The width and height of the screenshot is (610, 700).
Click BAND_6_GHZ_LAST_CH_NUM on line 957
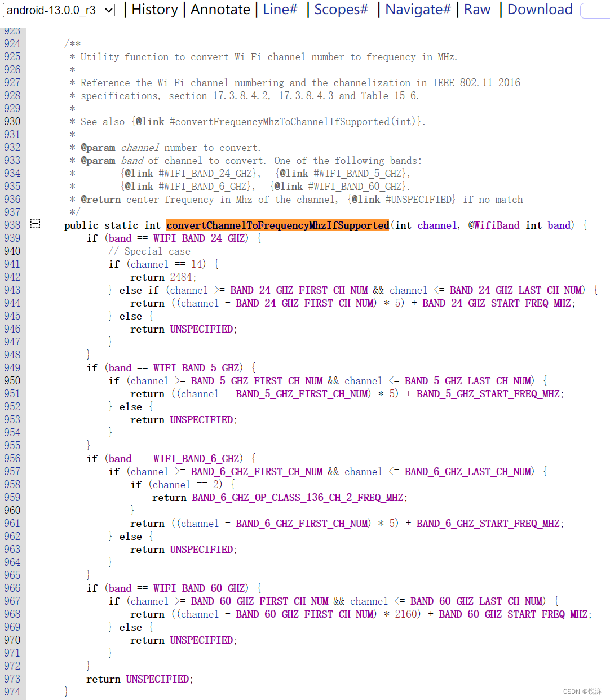tap(468, 472)
